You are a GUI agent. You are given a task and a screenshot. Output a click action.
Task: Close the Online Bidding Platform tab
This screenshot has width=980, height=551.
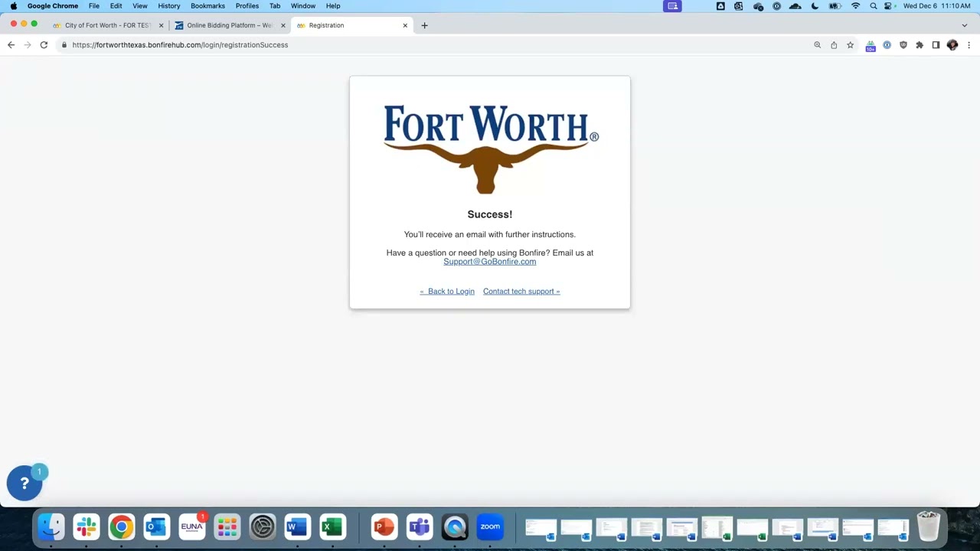[283, 25]
